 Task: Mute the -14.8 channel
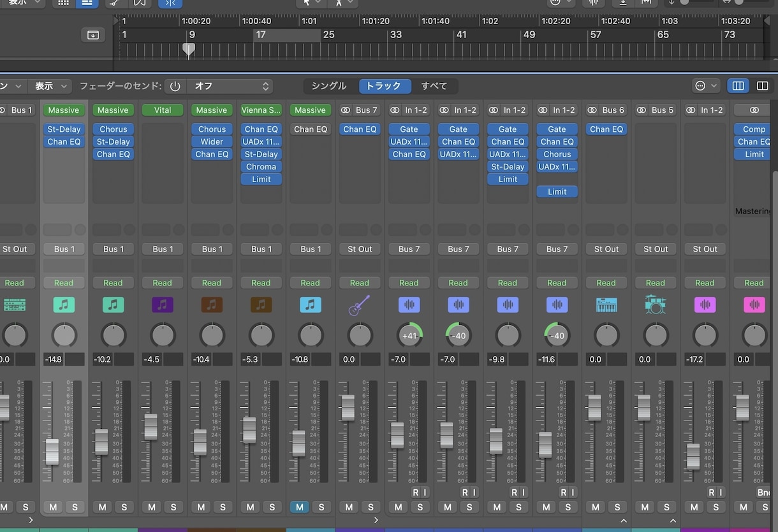coord(53,507)
